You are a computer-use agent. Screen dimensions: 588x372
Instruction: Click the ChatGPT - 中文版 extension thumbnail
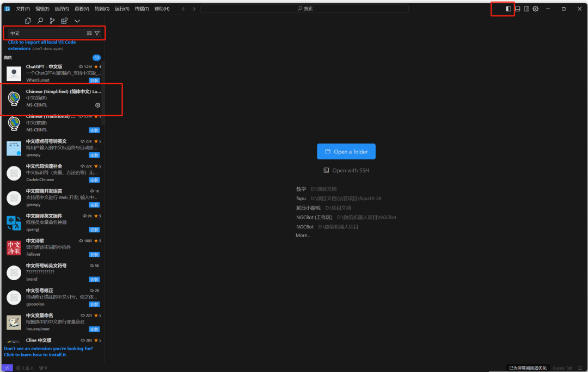tap(14, 73)
